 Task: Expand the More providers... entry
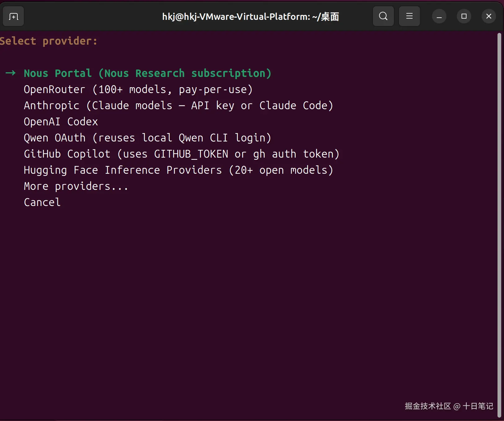tap(76, 186)
